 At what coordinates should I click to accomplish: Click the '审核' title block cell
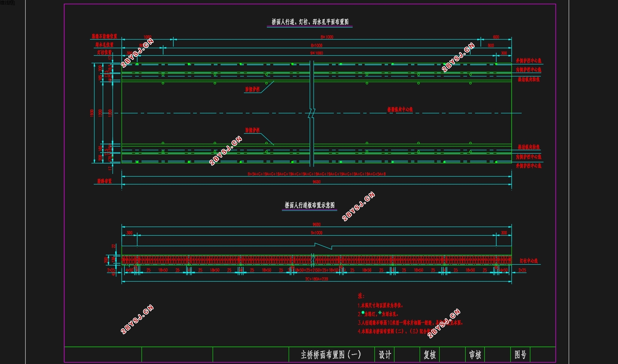click(475, 355)
